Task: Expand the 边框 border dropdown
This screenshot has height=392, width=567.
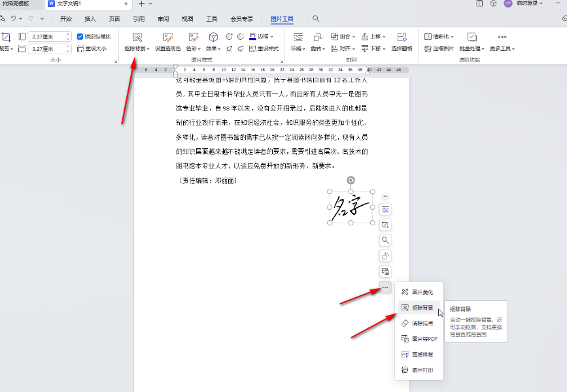Action: [271, 37]
